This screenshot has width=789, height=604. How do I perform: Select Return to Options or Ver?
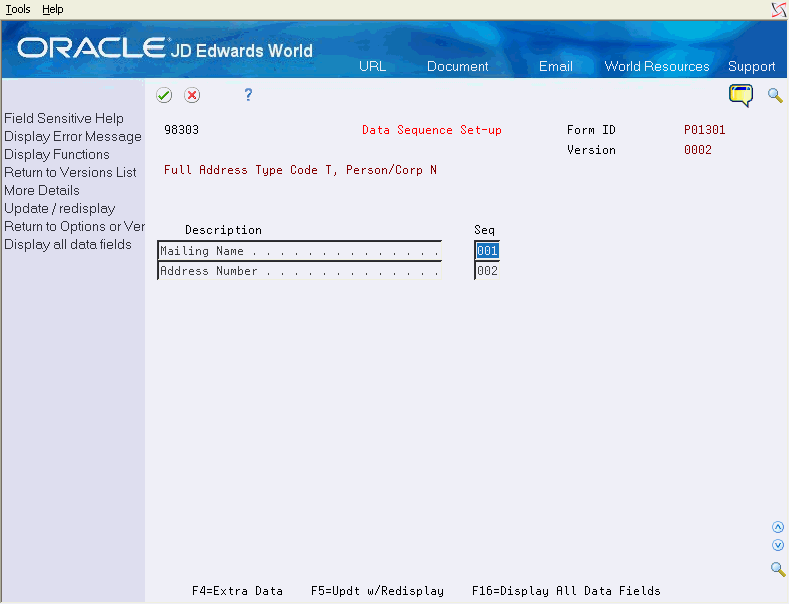(x=74, y=226)
